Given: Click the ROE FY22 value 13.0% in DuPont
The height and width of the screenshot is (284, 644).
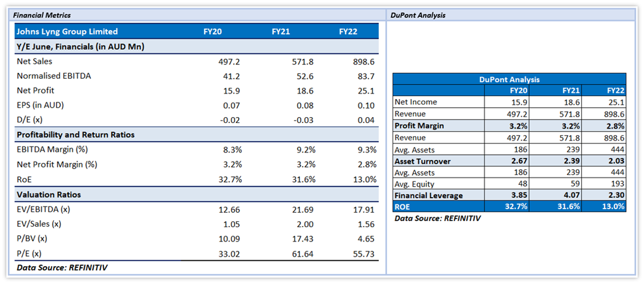Looking at the screenshot, I should click(612, 206).
